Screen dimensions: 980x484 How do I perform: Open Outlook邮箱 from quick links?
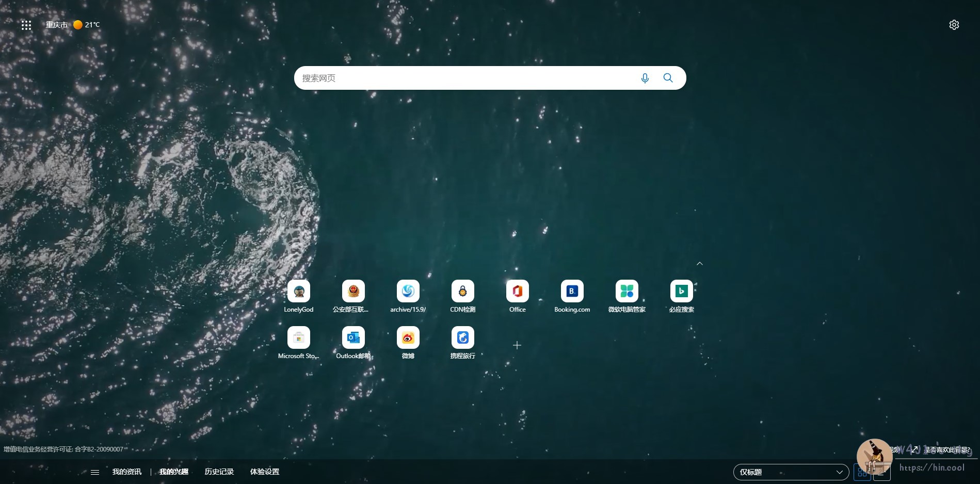352,337
